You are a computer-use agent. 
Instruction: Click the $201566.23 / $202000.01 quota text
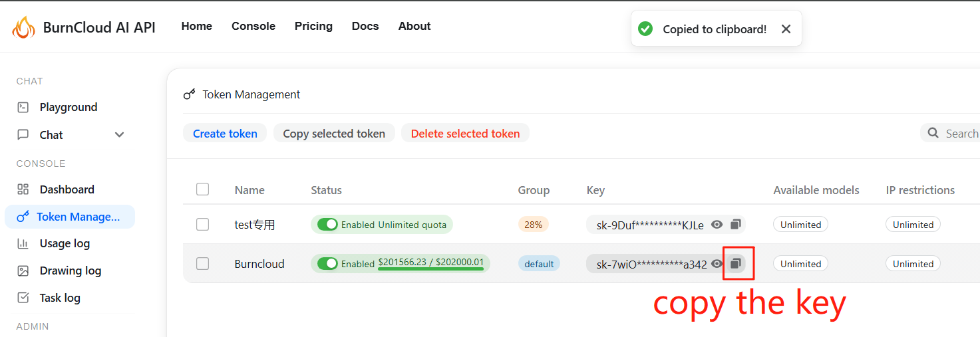click(430, 262)
